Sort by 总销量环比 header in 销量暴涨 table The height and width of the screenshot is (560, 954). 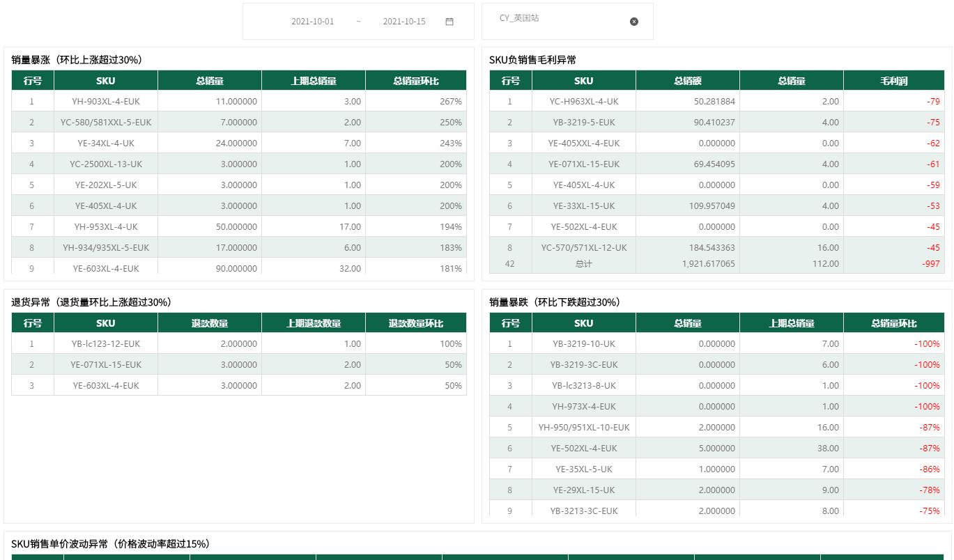coord(416,81)
